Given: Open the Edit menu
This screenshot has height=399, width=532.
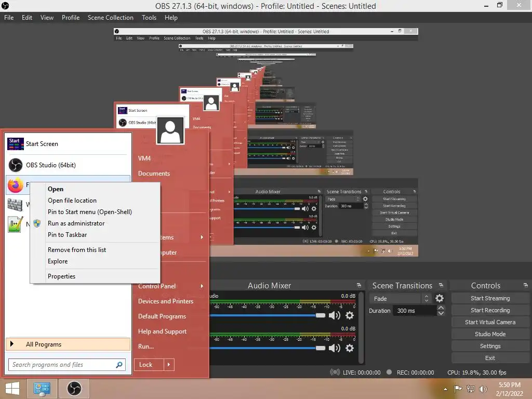Looking at the screenshot, I should [27, 18].
